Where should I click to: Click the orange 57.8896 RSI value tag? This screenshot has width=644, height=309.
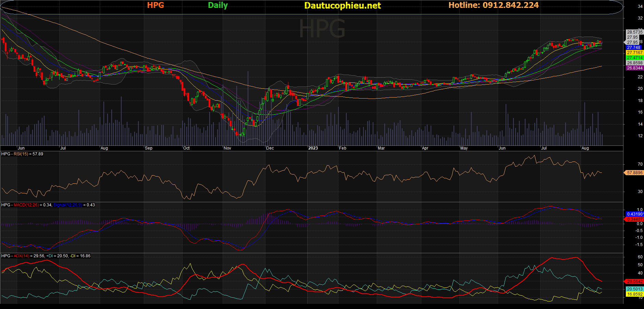pyautogui.click(x=634, y=173)
